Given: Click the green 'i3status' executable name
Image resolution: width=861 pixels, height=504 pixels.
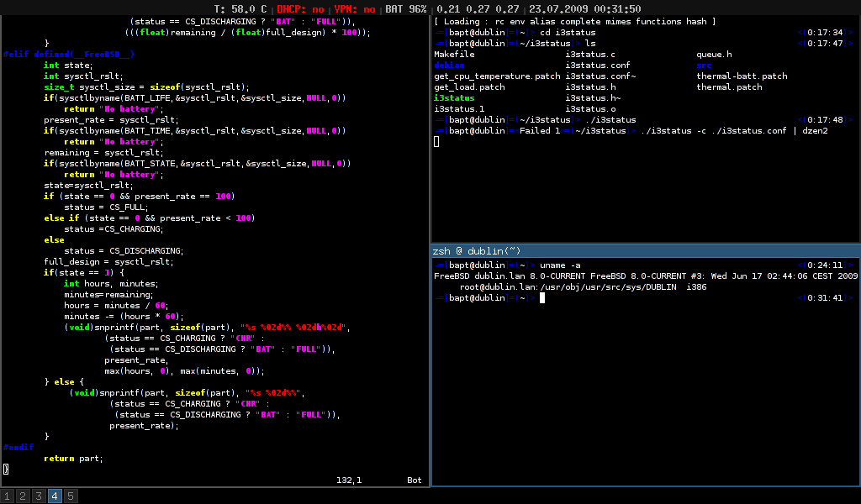Looking at the screenshot, I should coord(454,98).
